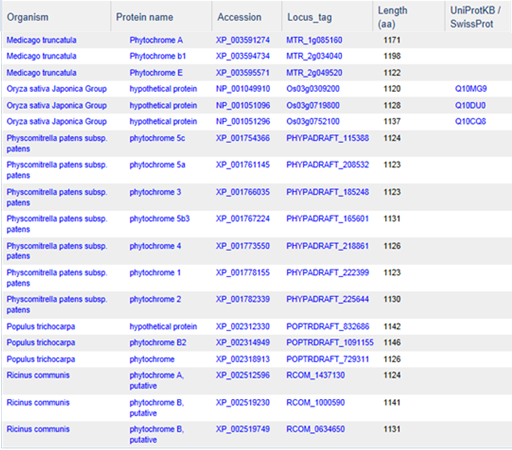Select the Organism column header
Viewport: 512px width, 450px height.
point(28,17)
